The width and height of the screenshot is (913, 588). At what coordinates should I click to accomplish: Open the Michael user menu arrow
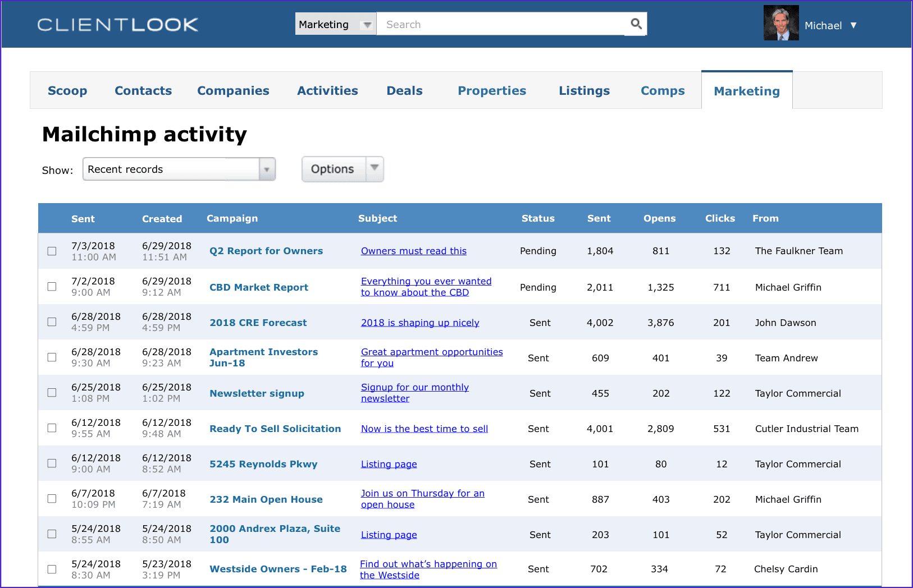coord(853,25)
